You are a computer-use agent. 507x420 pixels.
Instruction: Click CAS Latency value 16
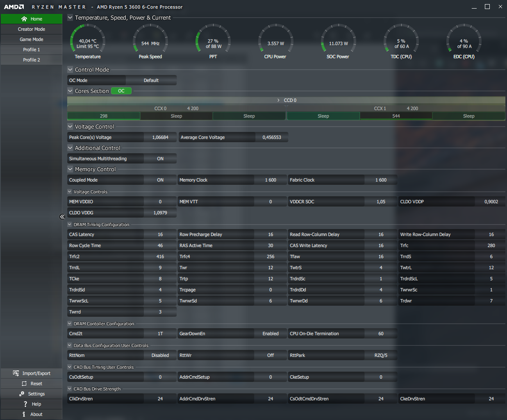[x=160, y=234]
